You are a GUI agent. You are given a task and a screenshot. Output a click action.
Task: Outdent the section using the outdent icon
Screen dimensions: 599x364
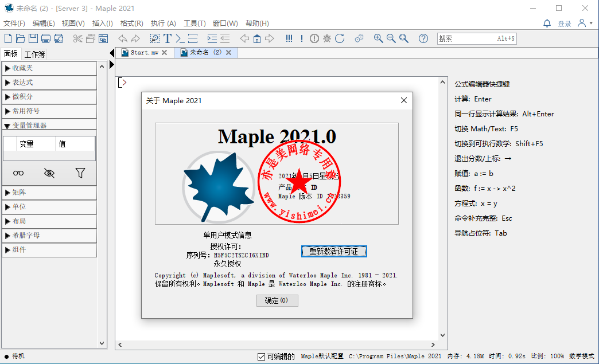click(225, 38)
